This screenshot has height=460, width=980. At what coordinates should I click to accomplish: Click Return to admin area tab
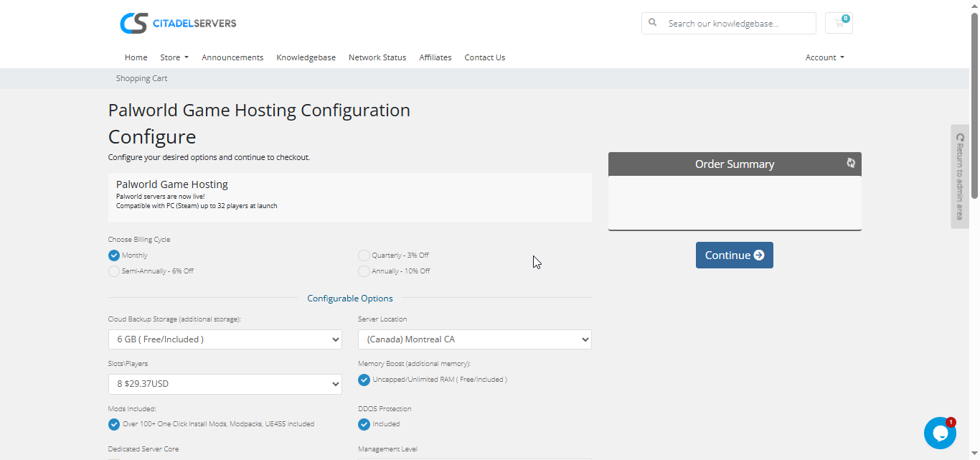click(x=960, y=177)
